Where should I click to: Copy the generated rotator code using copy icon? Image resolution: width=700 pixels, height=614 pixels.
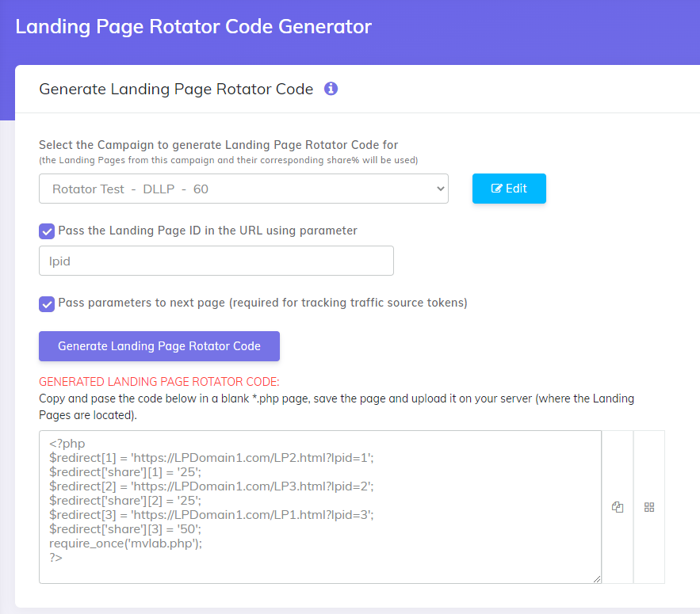(618, 507)
